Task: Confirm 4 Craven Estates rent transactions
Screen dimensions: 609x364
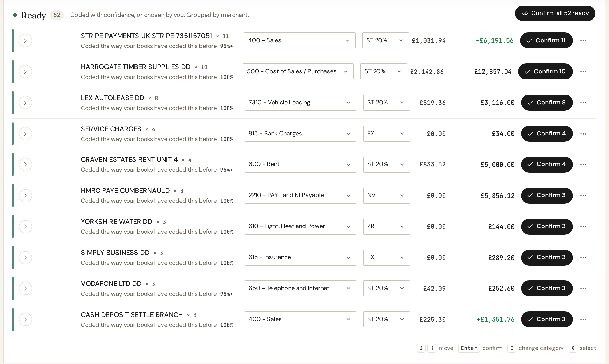Action: tap(547, 164)
